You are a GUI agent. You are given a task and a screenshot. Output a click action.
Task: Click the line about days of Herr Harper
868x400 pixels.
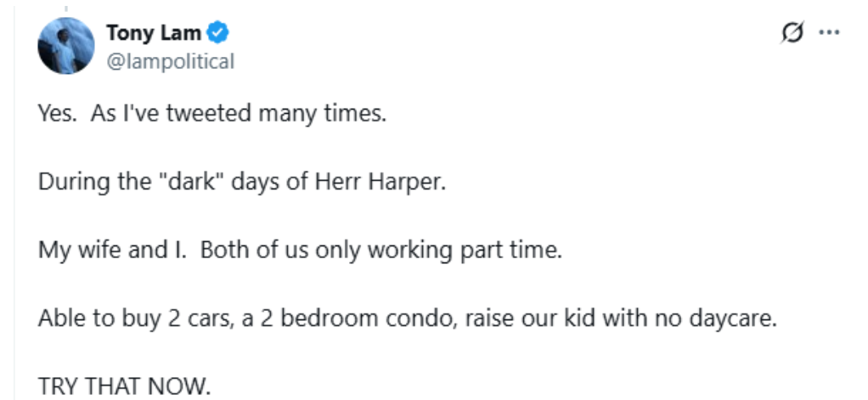point(241,182)
